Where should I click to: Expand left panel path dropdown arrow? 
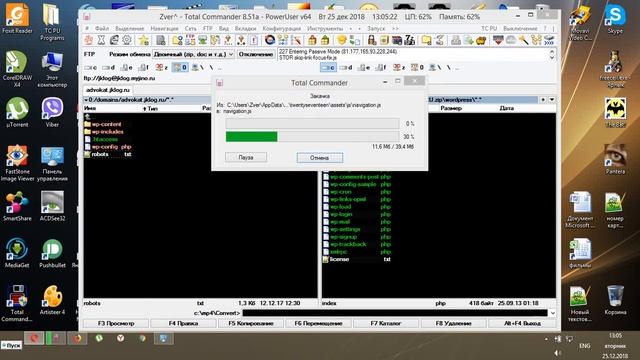tap(86, 100)
